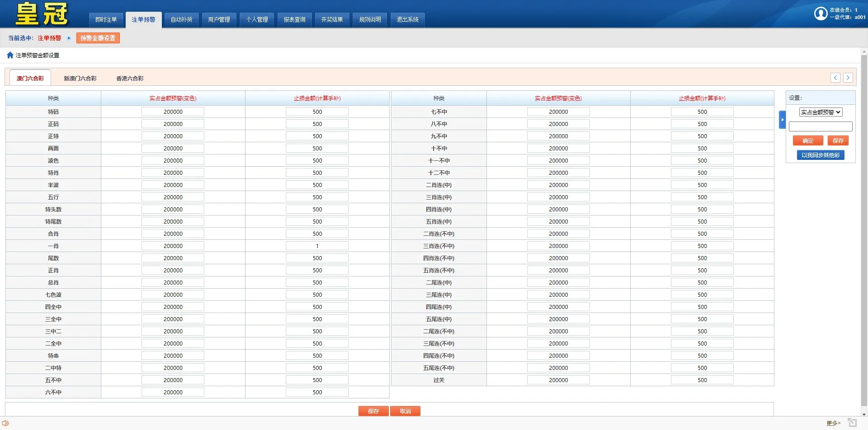Click the blue arrow toggle beside the settings panel

click(782, 120)
